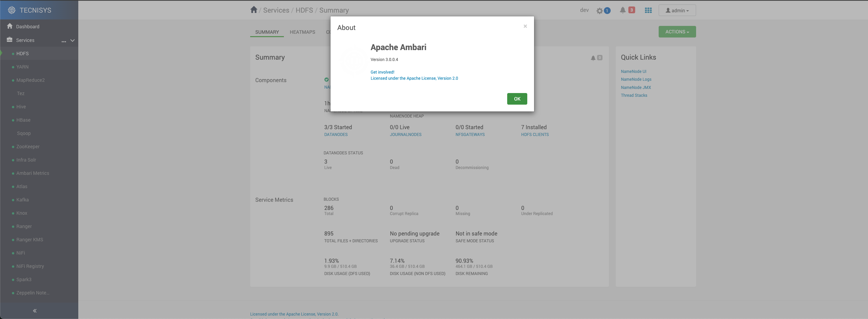Expand the ACTIONS dropdown button

[677, 32]
